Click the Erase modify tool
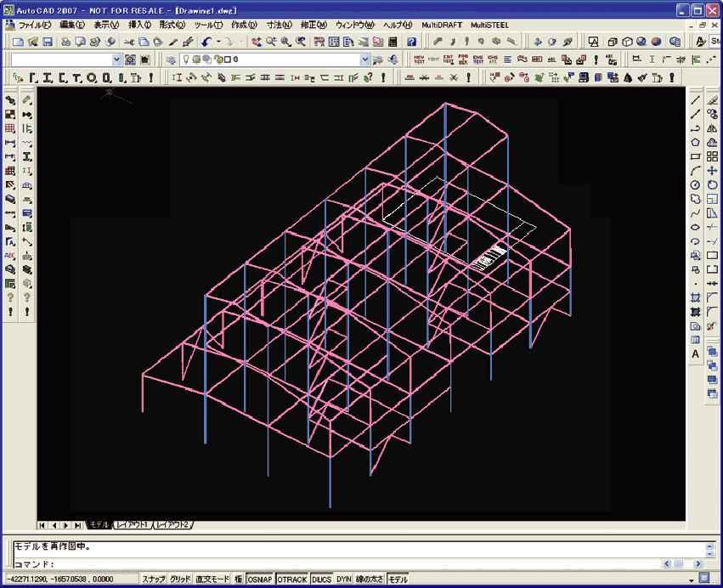This screenshot has width=723, height=588. pos(712,100)
